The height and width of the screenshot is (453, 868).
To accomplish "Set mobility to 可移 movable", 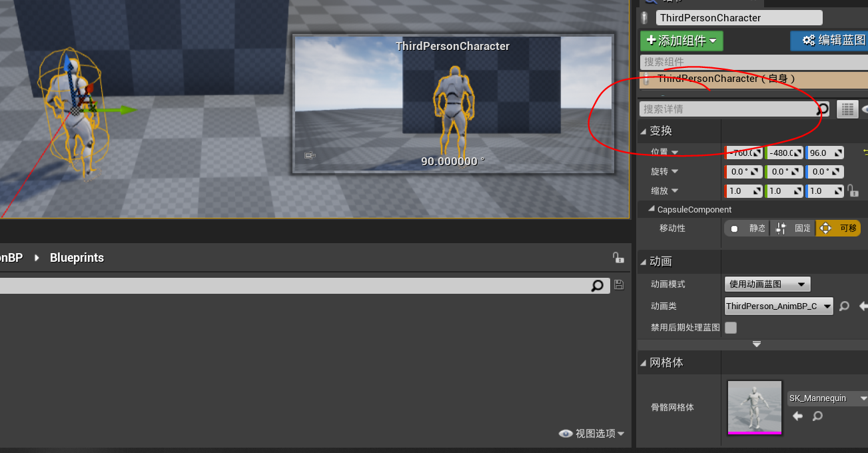I will point(838,228).
